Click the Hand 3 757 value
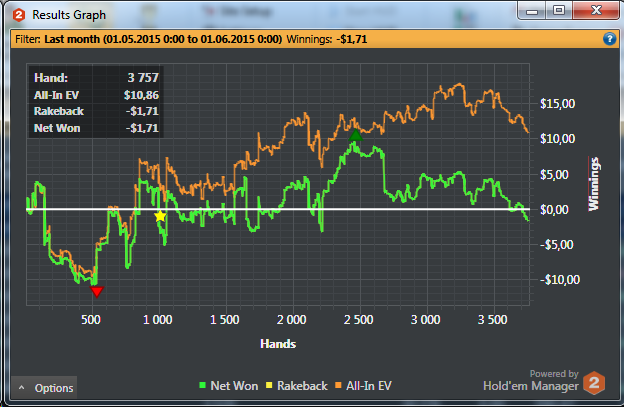The height and width of the screenshot is (407, 624). [x=143, y=78]
